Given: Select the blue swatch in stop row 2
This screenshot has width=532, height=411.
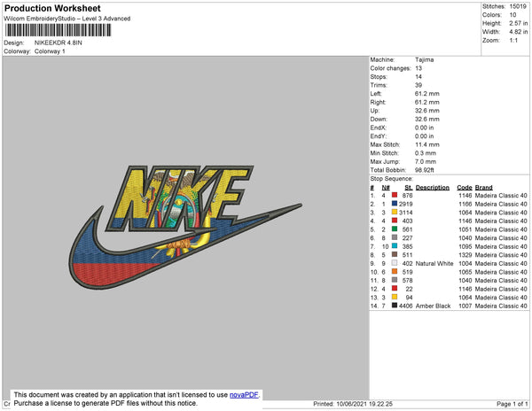Looking at the screenshot, I should (x=395, y=204).
